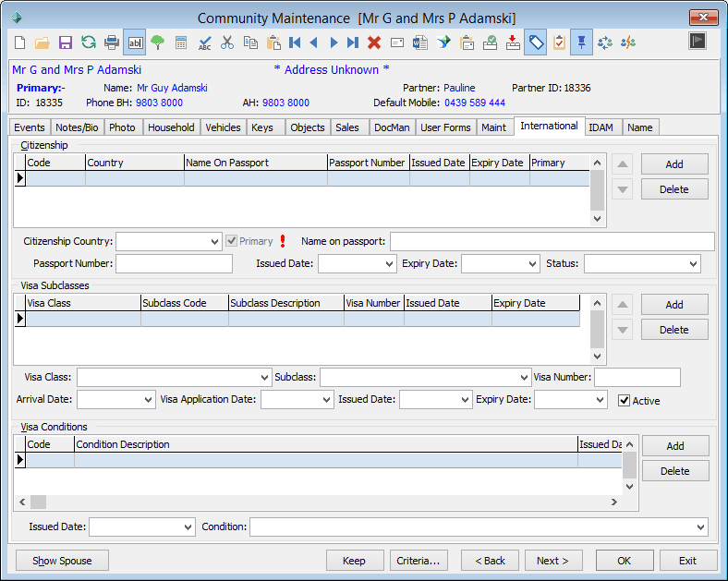Save using the purple floppy disk icon

pyautogui.click(x=66, y=42)
